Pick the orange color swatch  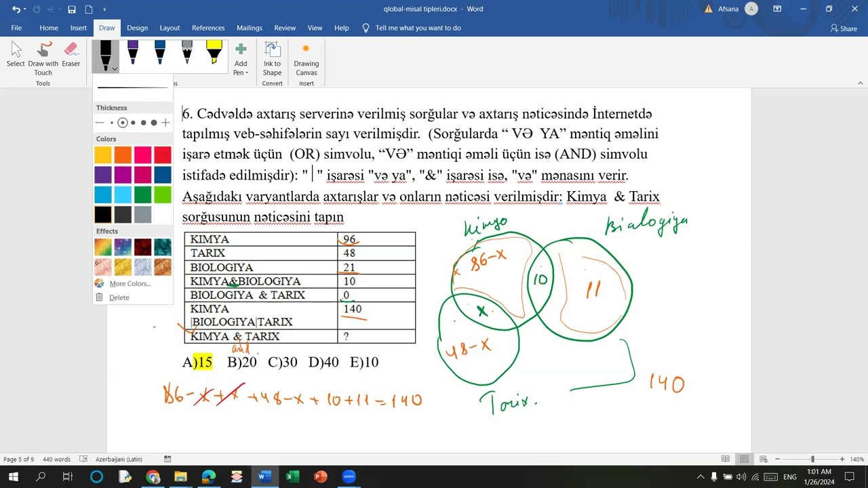(x=123, y=155)
